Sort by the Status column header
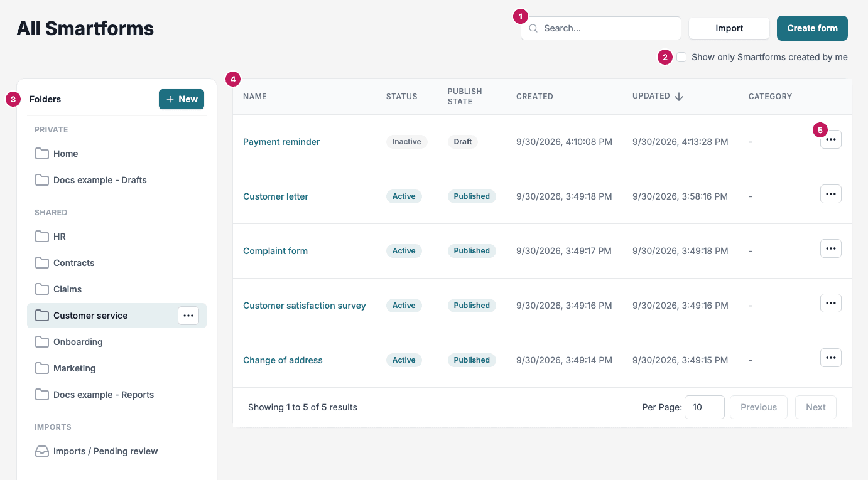The image size is (868, 480). (402, 97)
